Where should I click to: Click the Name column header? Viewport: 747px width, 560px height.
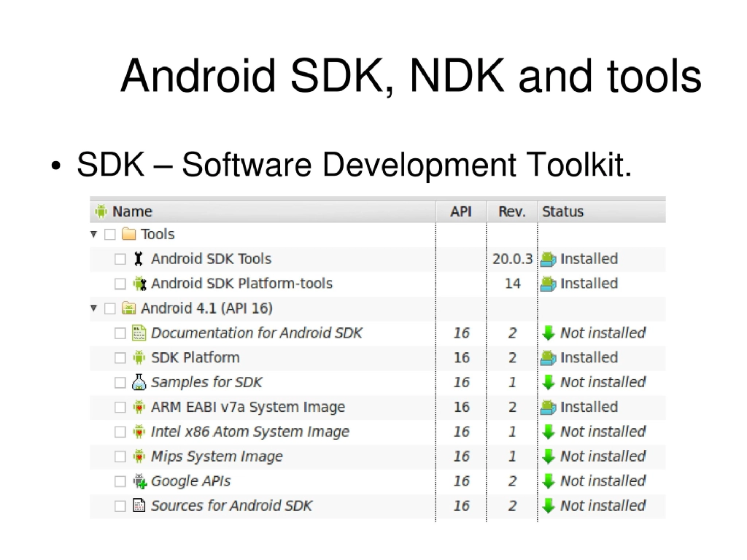pyautogui.click(x=134, y=211)
